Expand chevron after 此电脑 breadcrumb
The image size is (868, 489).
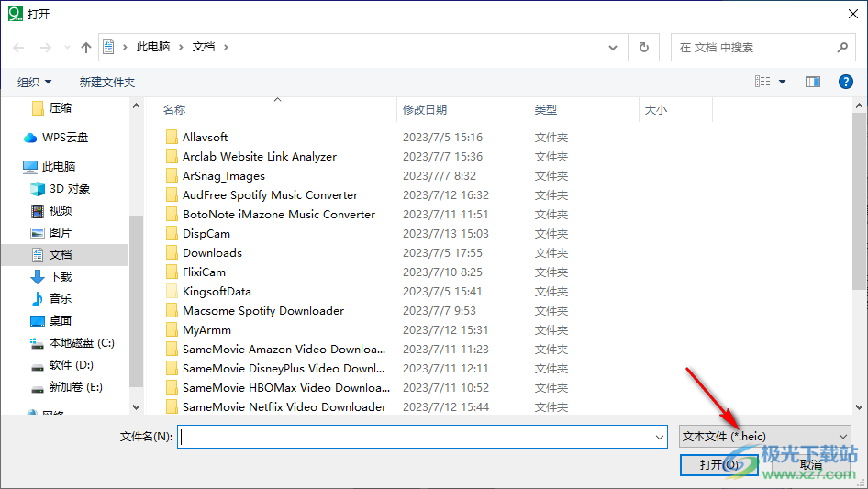(x=181, y=47)
